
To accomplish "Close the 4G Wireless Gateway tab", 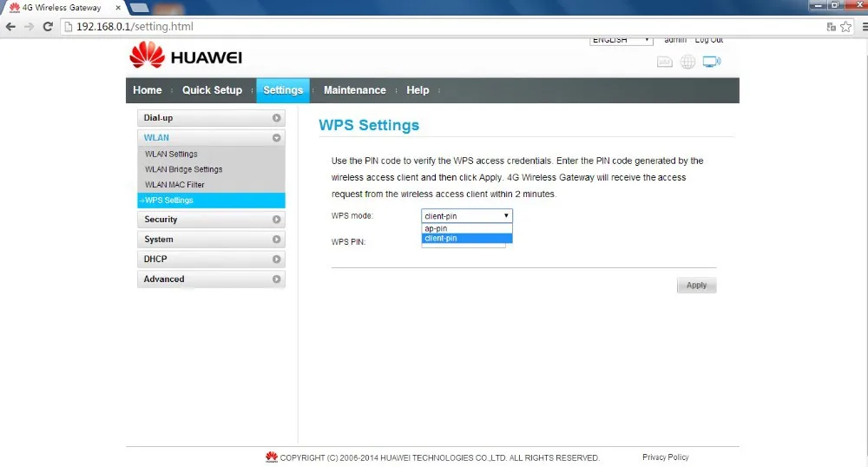I will 118,8.
